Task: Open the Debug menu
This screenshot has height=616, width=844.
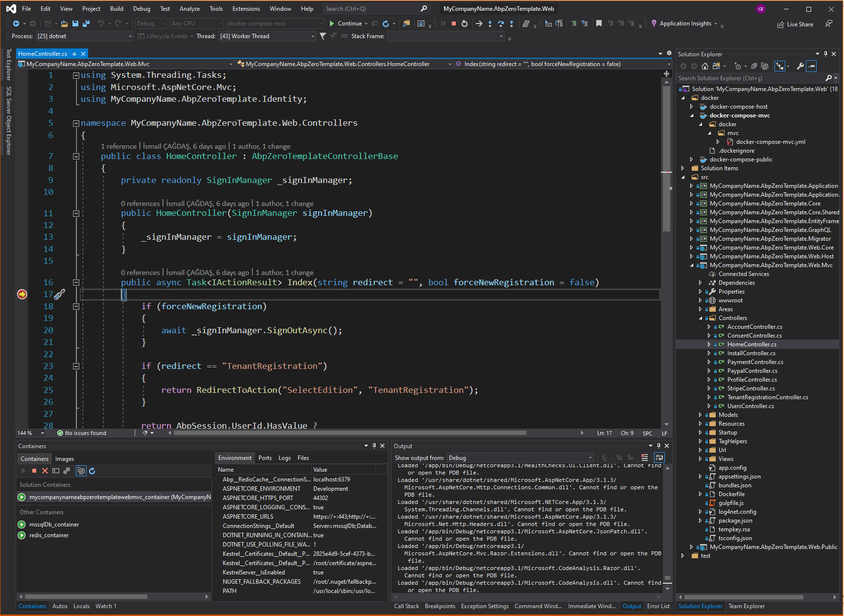Action: click(141, 9)
